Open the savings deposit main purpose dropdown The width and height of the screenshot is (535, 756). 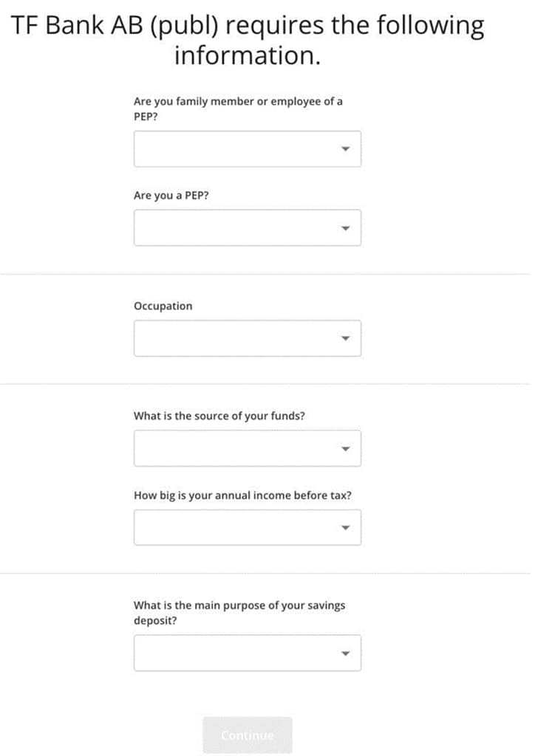(247, 653)
